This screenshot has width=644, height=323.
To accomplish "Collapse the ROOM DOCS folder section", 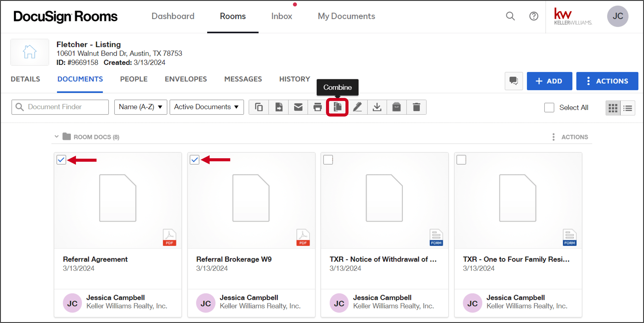I will [56, 137].
